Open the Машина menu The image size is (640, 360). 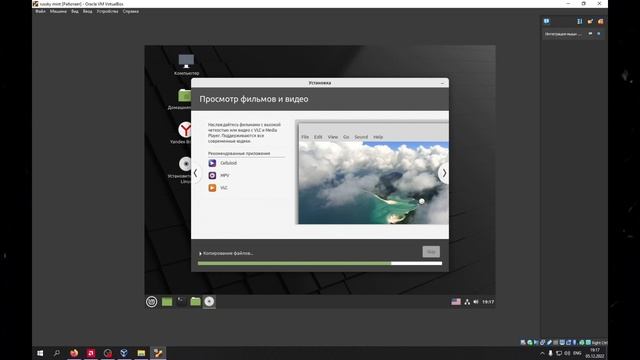click(x=58, y=11)
